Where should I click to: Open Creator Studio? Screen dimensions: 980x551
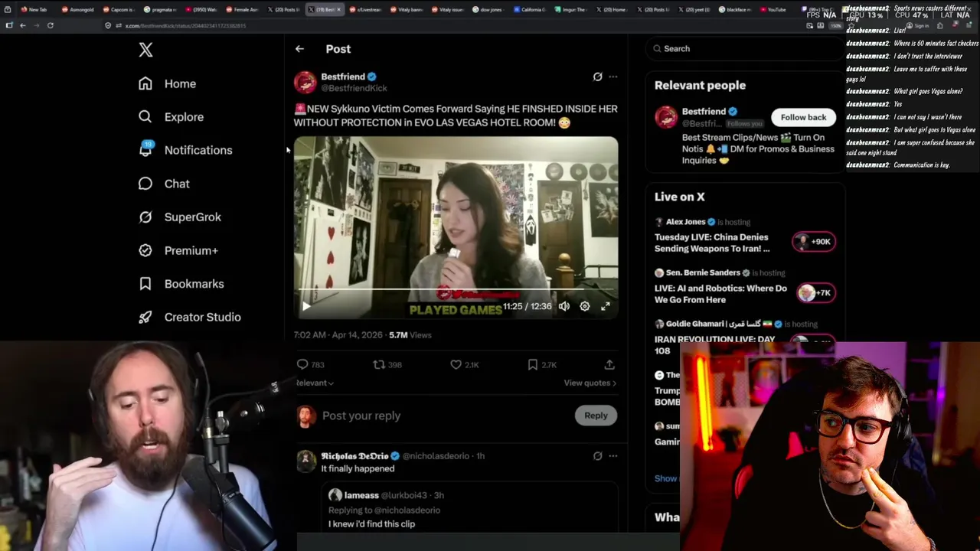(189, 317)
